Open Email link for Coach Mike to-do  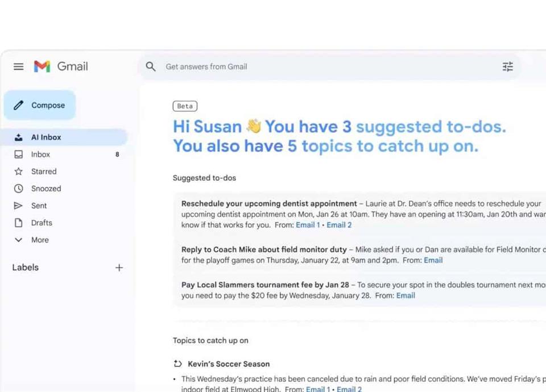point(433,260)
